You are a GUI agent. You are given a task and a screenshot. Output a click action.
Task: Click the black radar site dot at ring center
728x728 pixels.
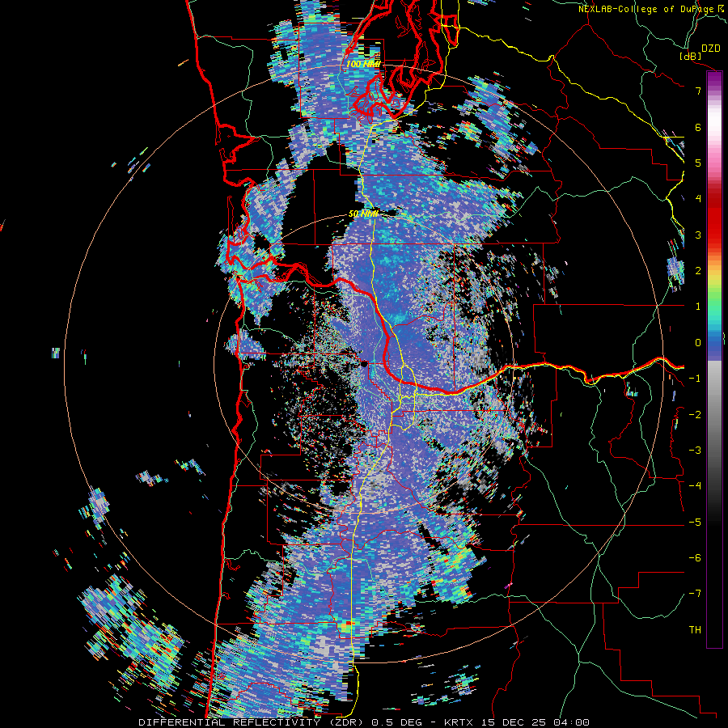[x=365, y=364]
